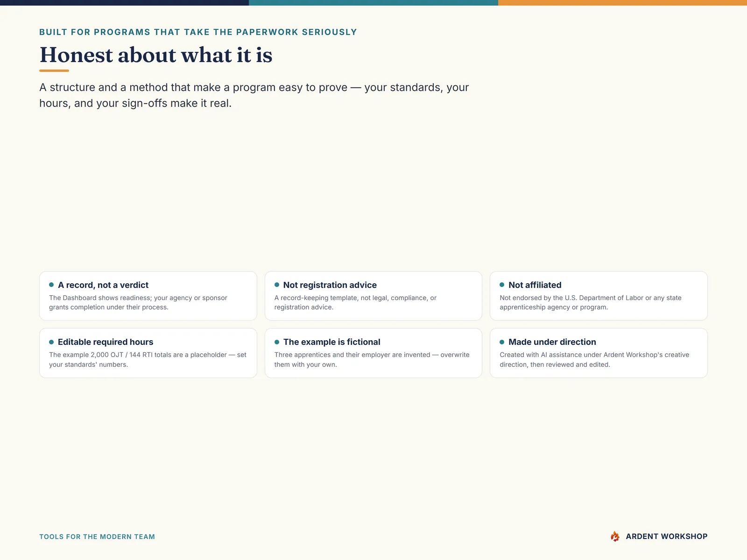
Task: Click the teal bullet beside 'A record, not a verdict'
Action: [x=51, y=285]
